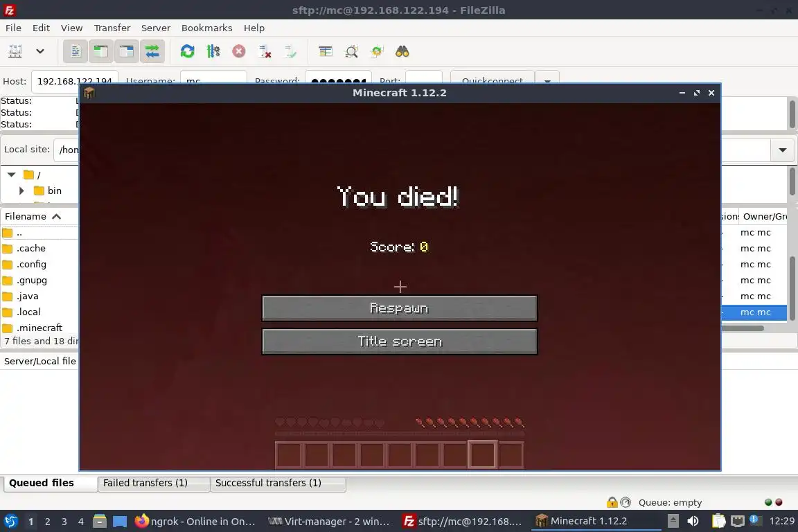
Task: Click the speed limits icon in status bar
Action: coord(626,502)
